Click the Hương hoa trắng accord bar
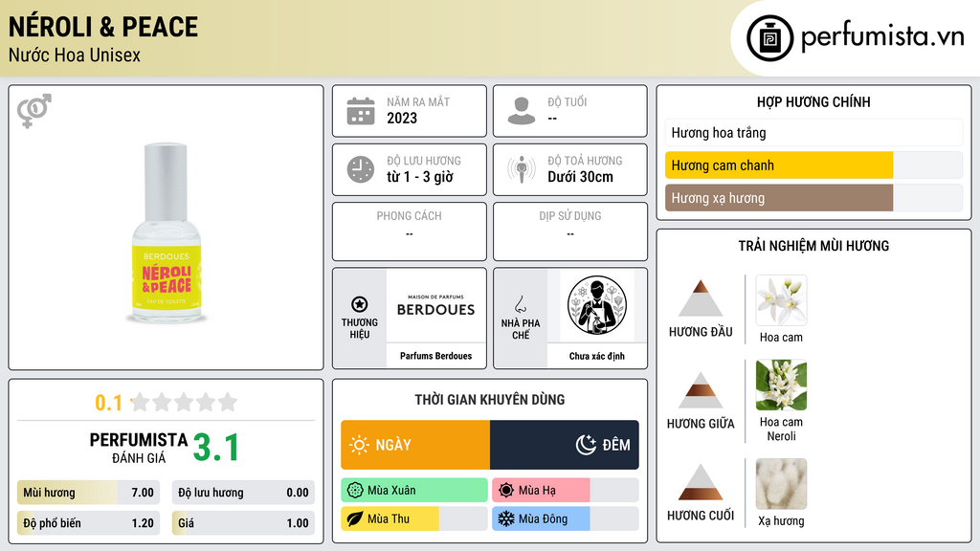The height and width of the screenshot is (551, 980). 813,133
